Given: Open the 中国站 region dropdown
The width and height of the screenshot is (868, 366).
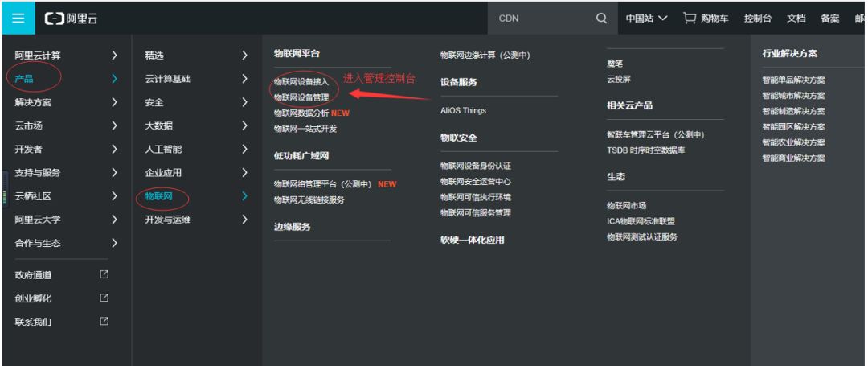Looking at the screenshot, I should (646, 19).
